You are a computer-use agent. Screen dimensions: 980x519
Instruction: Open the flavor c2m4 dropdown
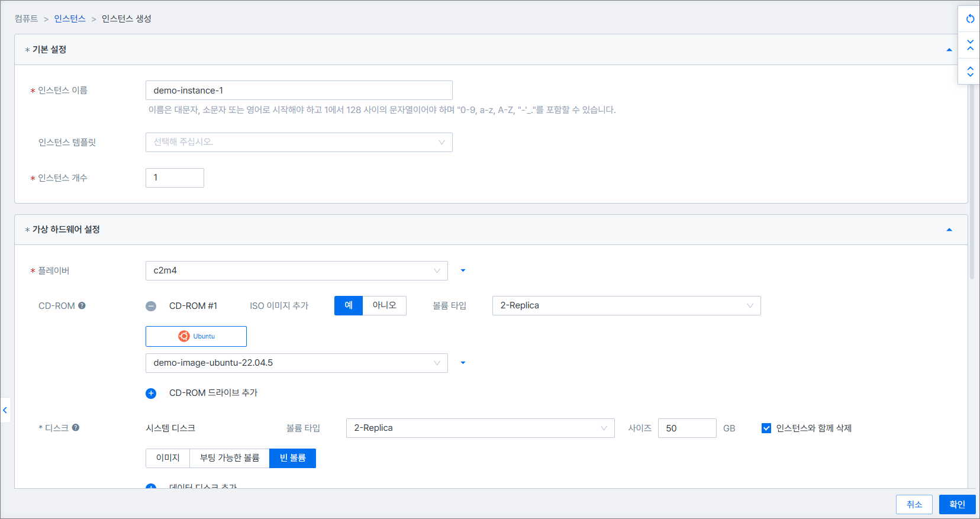click(x=296, y=270)
